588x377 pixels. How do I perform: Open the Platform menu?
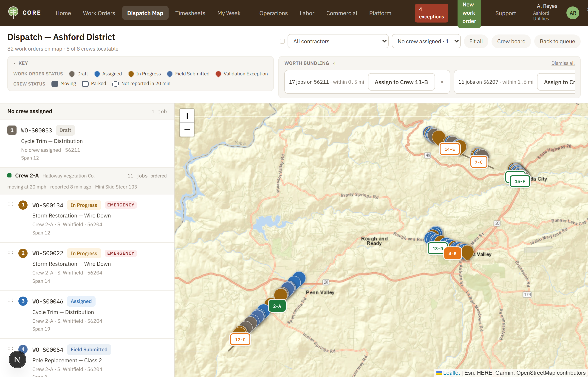(x=380, y=13)
